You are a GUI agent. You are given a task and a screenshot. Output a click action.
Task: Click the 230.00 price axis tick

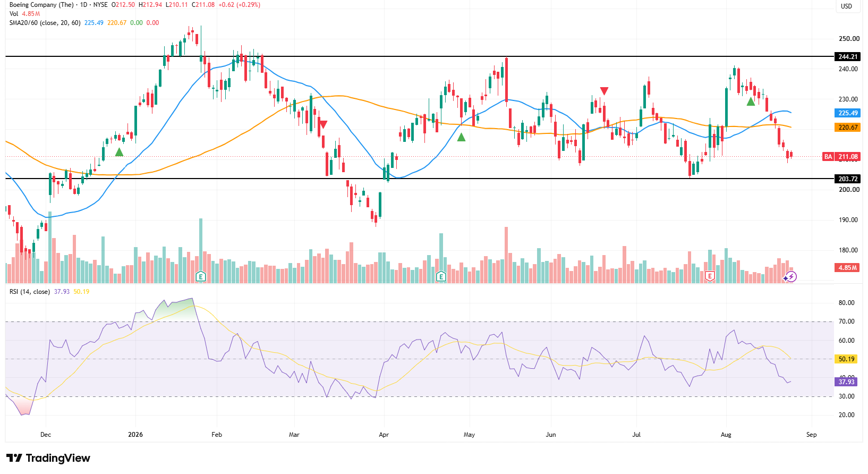(849, 99)
